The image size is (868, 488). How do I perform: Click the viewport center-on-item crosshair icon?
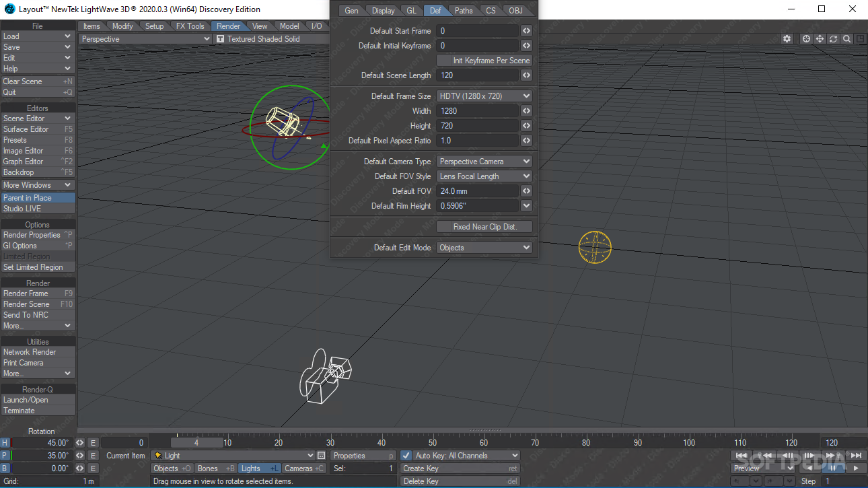pyautogui.click(x=806, y=39)
